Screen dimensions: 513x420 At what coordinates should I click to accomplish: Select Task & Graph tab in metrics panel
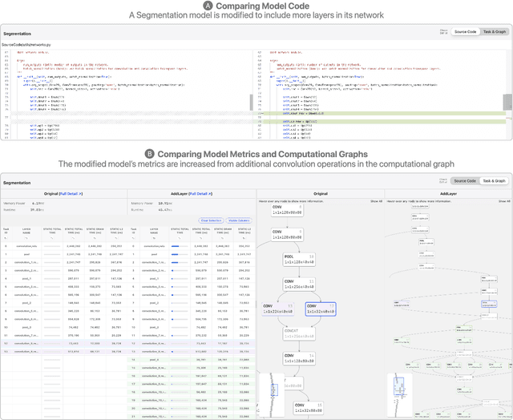point(493,181)
